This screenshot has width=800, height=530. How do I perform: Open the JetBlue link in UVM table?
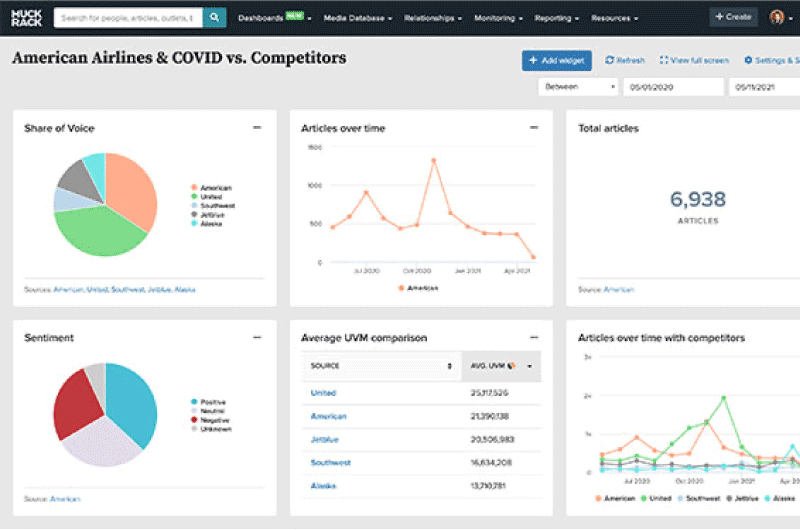click(x=324, y=439)
